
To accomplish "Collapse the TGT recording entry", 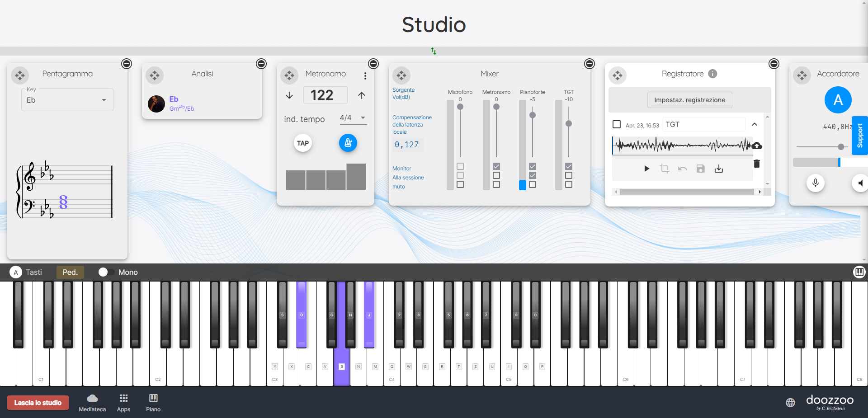I will pos(755,124).
